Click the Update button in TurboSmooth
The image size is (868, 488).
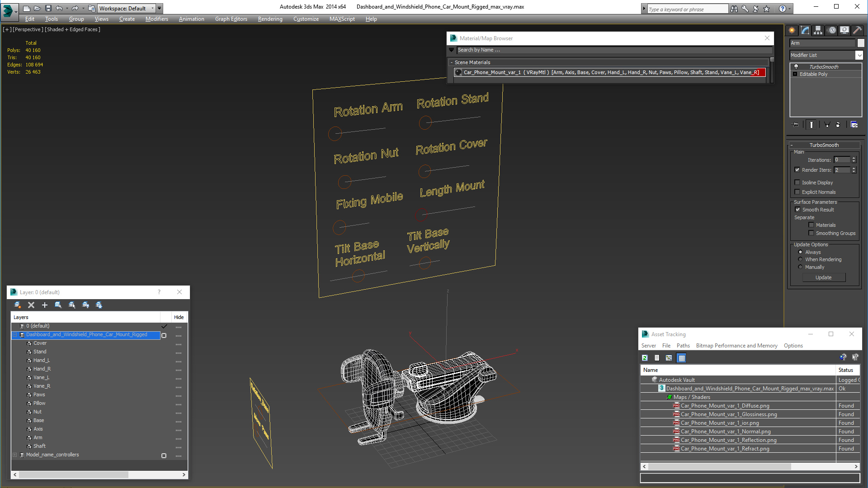click(x=824, y=277)
